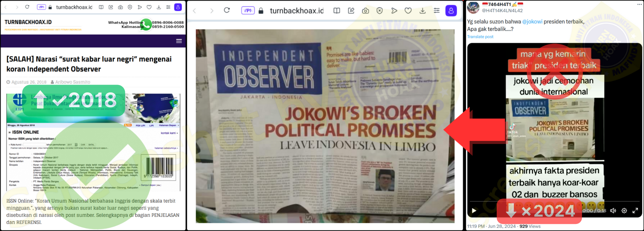Open the VPN badge in the left browser

pos(41,7)
